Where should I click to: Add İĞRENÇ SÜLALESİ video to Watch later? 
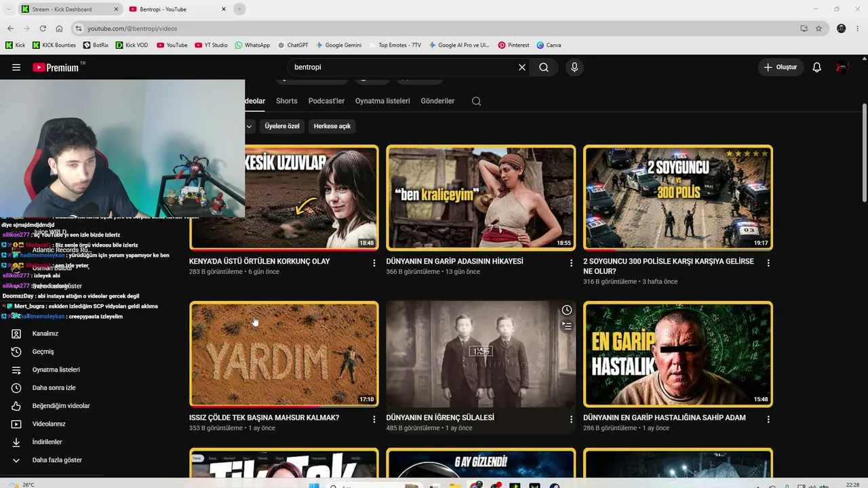566,310
